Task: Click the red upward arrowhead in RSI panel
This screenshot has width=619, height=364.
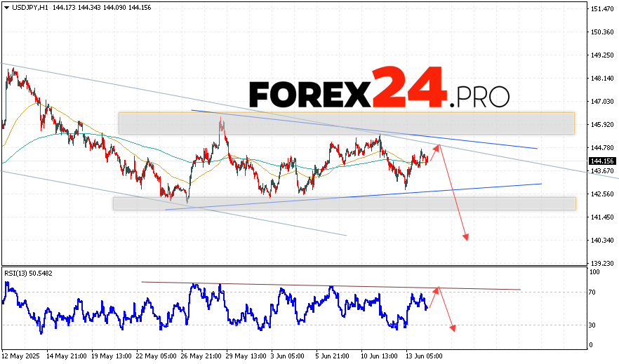Action: click(x=438, y=288)
